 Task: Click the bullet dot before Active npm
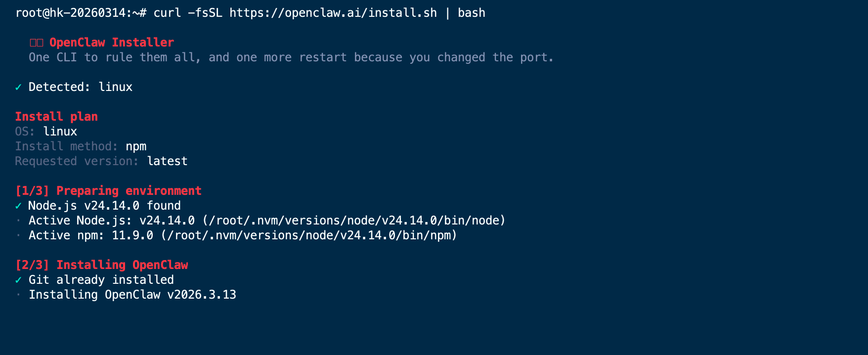point(18,235)
